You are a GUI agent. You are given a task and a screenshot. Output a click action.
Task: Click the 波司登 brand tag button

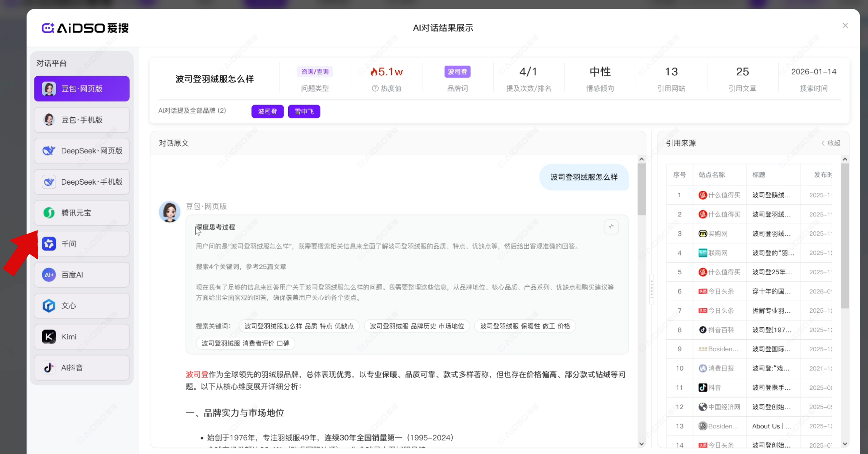[x=267, y=111]
